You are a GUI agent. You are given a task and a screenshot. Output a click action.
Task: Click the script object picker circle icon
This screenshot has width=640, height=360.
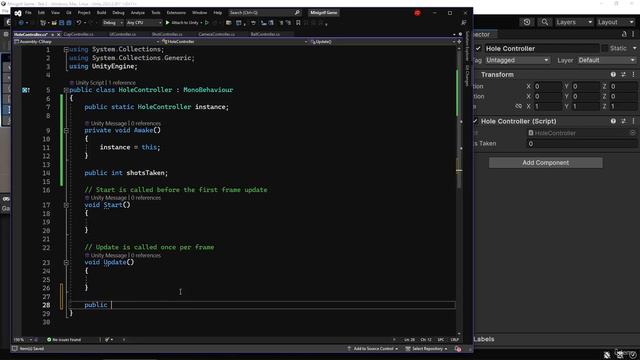click(633, 133)
